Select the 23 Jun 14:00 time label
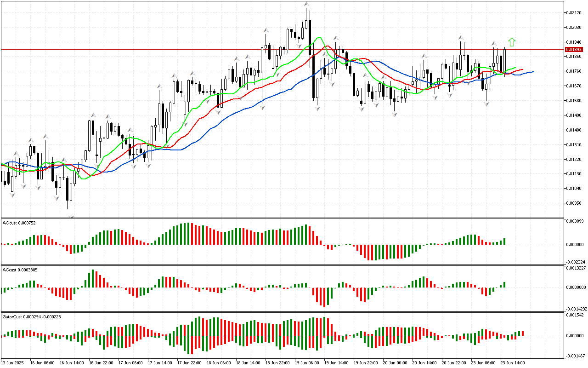588x368 pixels. tap(513, 363)
